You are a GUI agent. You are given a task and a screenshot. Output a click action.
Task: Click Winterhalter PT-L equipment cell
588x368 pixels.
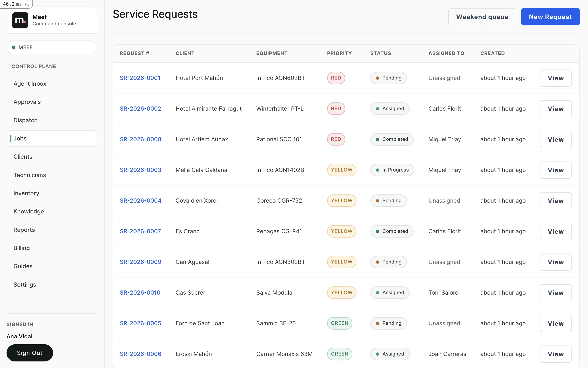pyautogui.click(x=280, y=109)
